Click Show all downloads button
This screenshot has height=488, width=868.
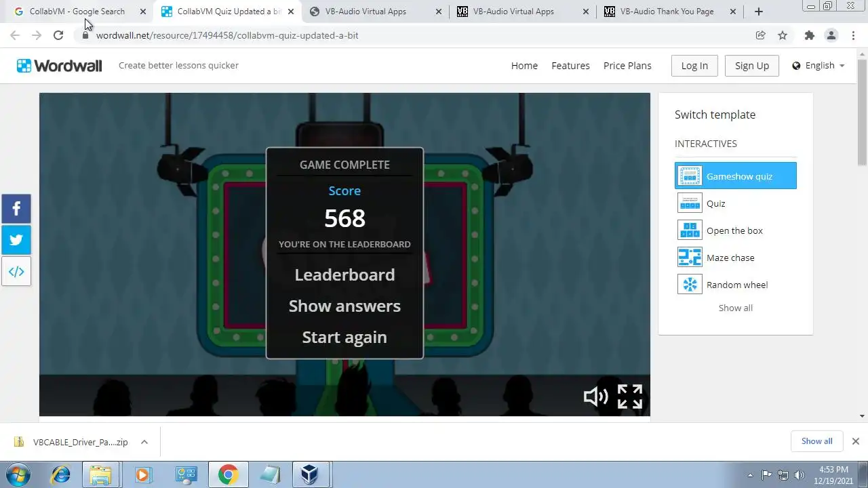(817, 441)
